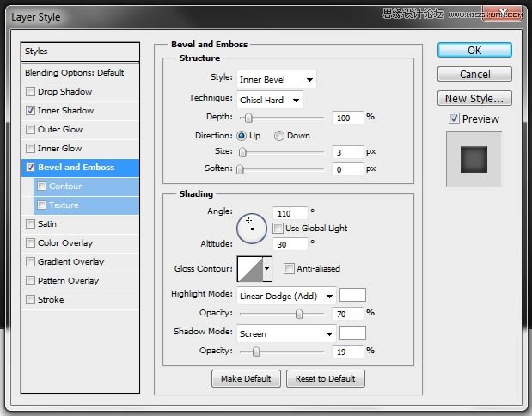The width and height of the screenshot is (532, 416).
Task: Toggle the Preview checkbox
Action: click(x=454, y=119)
